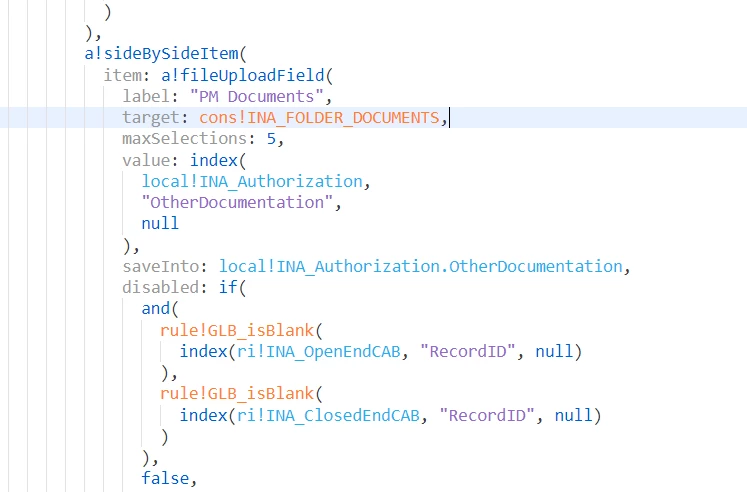Click the "PM Documents" label string
Screen dimensions: 747x492
pos(257,96)
